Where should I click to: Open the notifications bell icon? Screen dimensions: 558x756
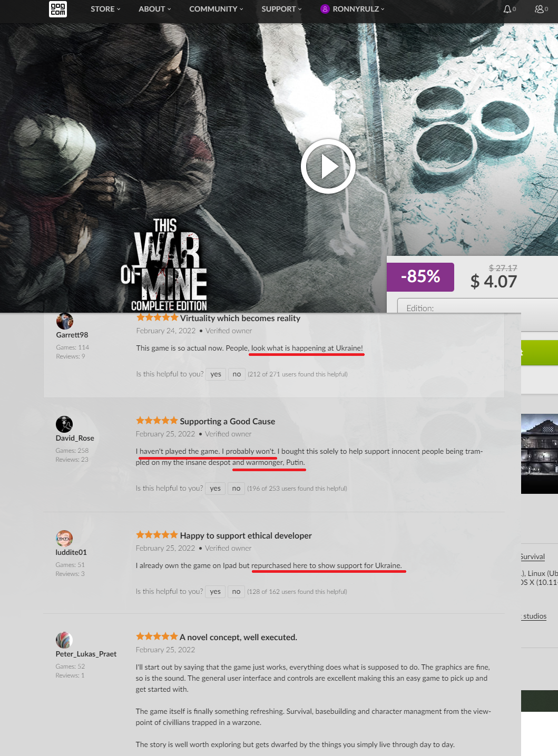click(x=507, y=9)
